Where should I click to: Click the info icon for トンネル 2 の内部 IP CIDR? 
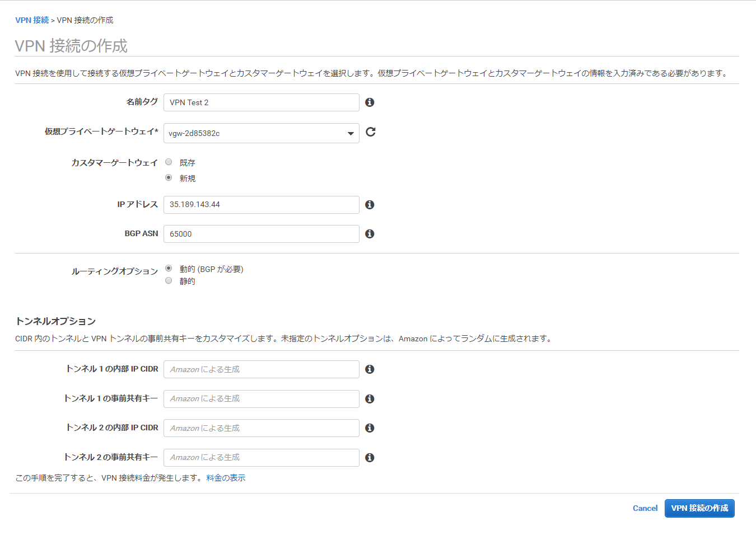(369, 428)
